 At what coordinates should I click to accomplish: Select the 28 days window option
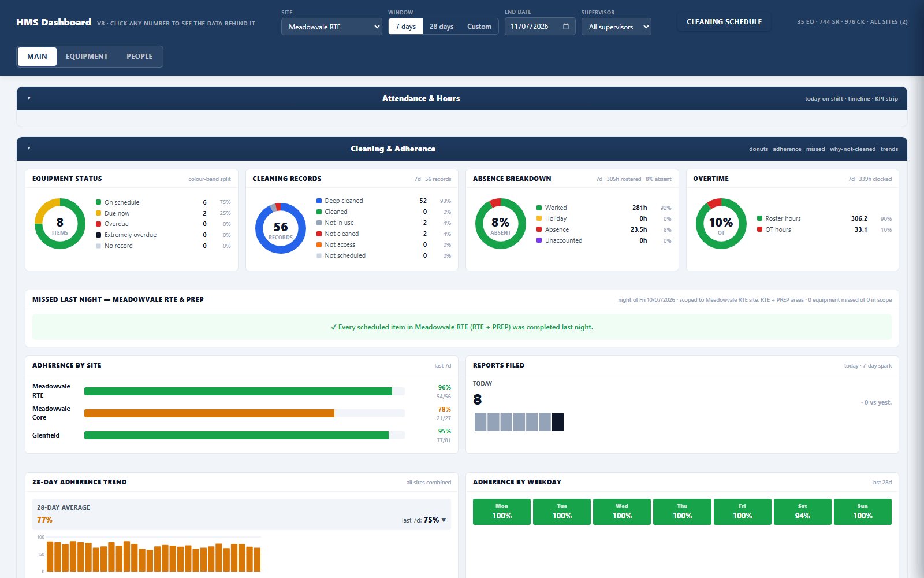click(x=441, y=27)
